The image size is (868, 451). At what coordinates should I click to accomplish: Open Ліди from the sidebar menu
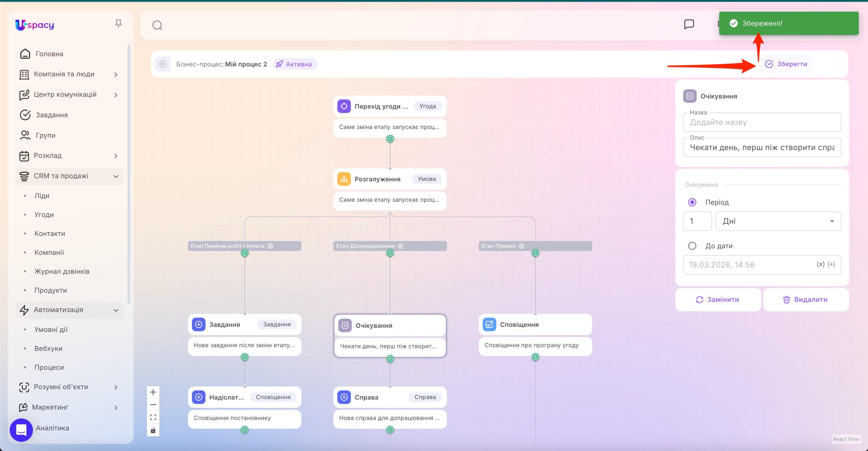click(42, 195)
